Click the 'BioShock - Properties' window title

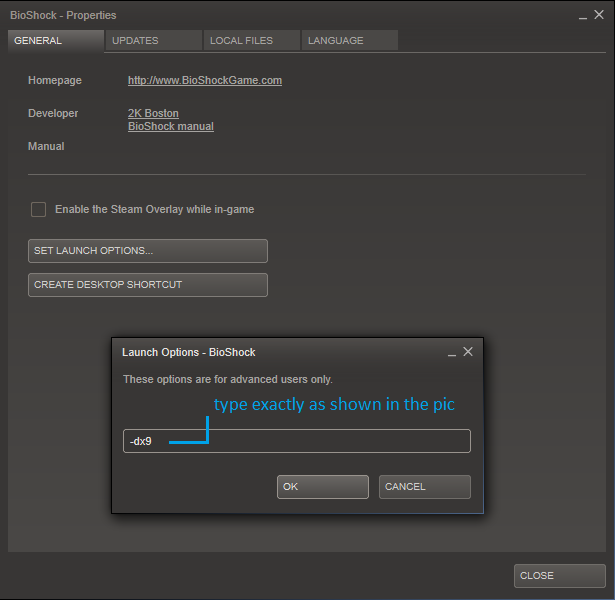(x=63, y=15)
